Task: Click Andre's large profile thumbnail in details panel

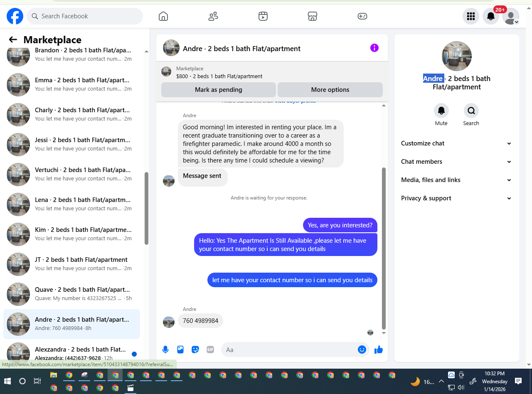Action: click(x=457, y=56)
